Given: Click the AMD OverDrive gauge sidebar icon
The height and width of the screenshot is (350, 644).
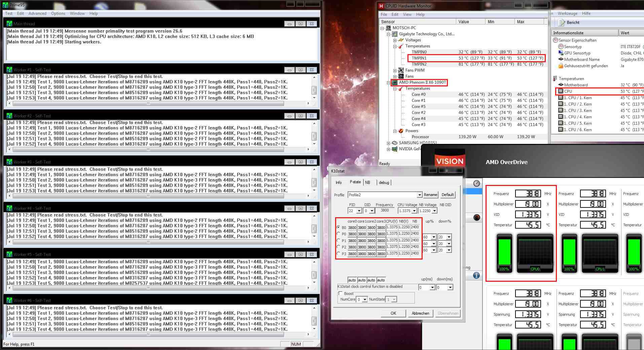Looking at the screenshot, I should [x=476, y=183].
